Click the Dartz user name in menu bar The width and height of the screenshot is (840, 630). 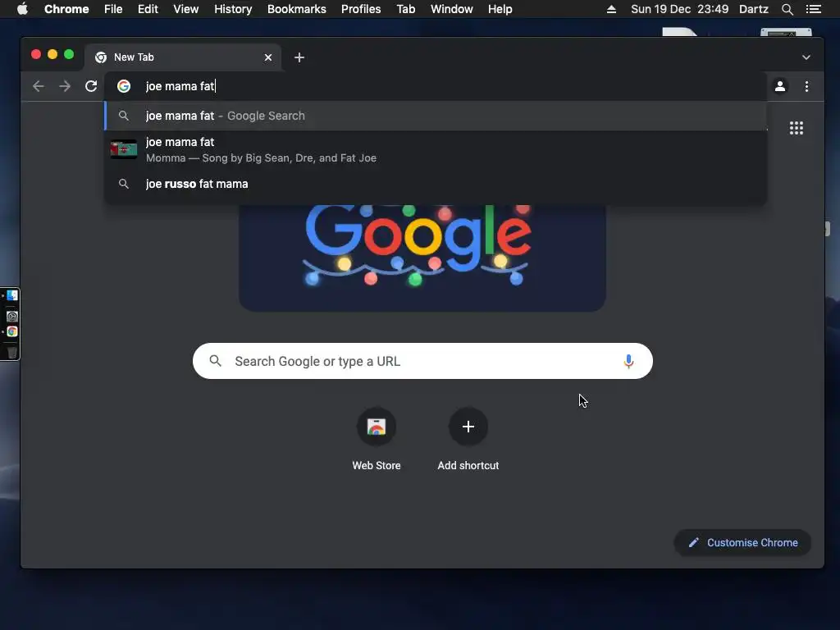[754, 9]
